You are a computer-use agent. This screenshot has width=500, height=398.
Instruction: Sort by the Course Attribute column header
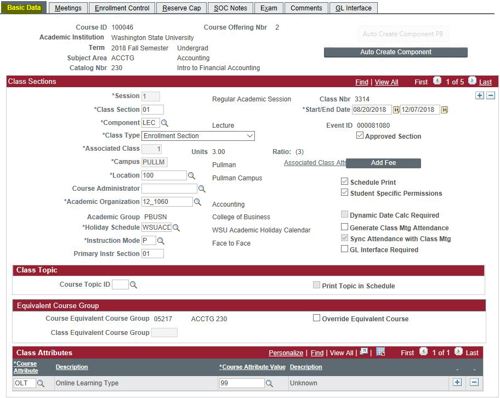[26, 367]
